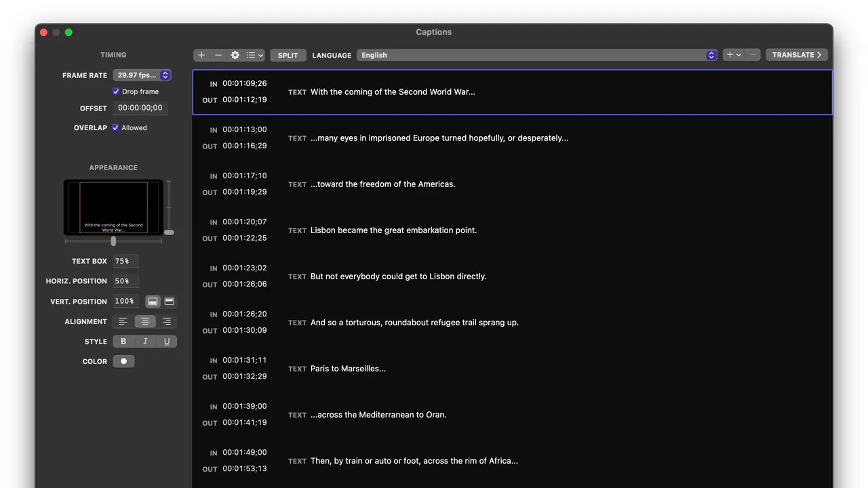Edit IN timecode 00:01:17;10
Viewport: 868px width, 488px height.
coord(245,176)
